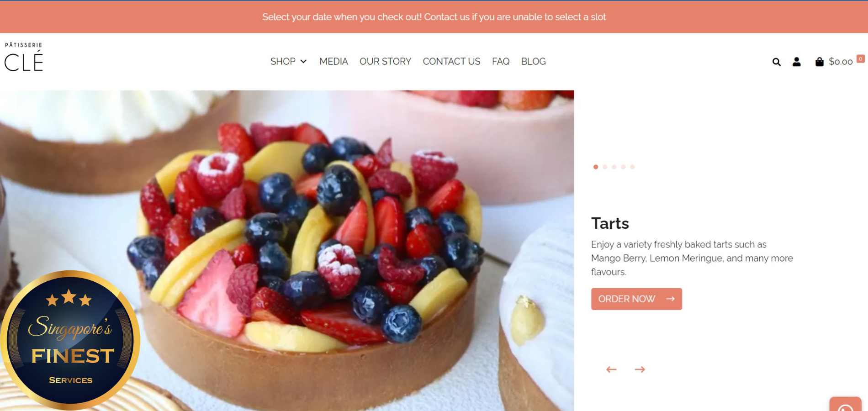Click the chevron next to SHOP
The width and height of the screenshot is (868, 411).
coord(303,62)
